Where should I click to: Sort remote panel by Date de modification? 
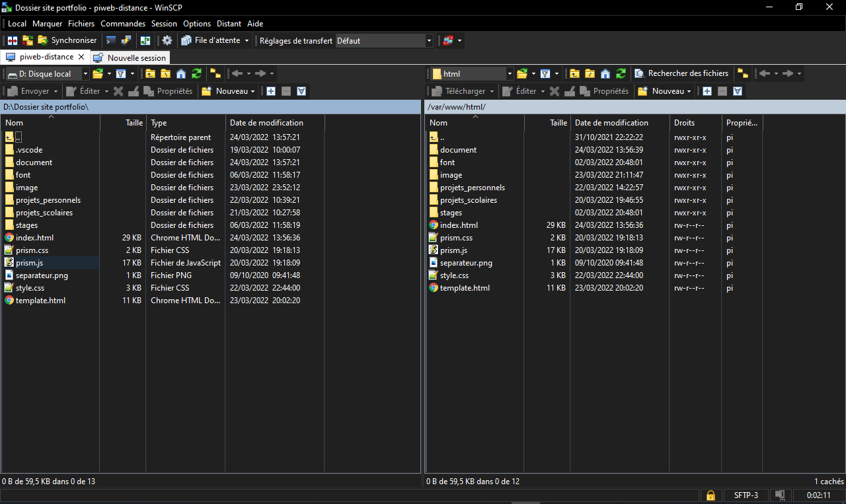coord(620,122)
